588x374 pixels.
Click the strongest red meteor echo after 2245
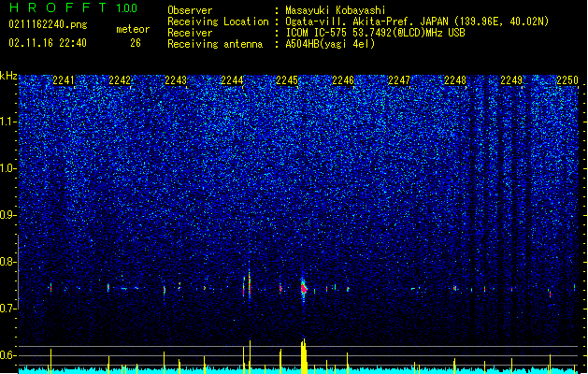pos(304,289)
